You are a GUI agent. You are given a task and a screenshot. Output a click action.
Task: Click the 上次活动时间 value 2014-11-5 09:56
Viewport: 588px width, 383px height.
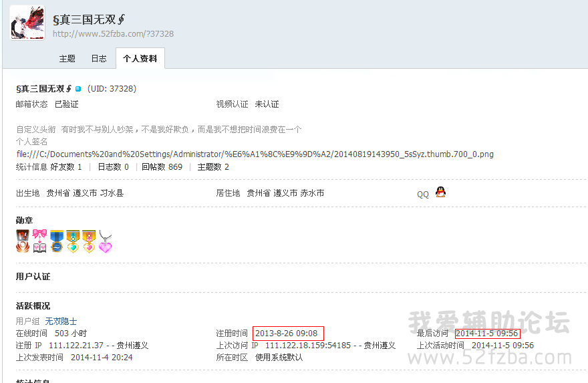click(x=503, y=346)
